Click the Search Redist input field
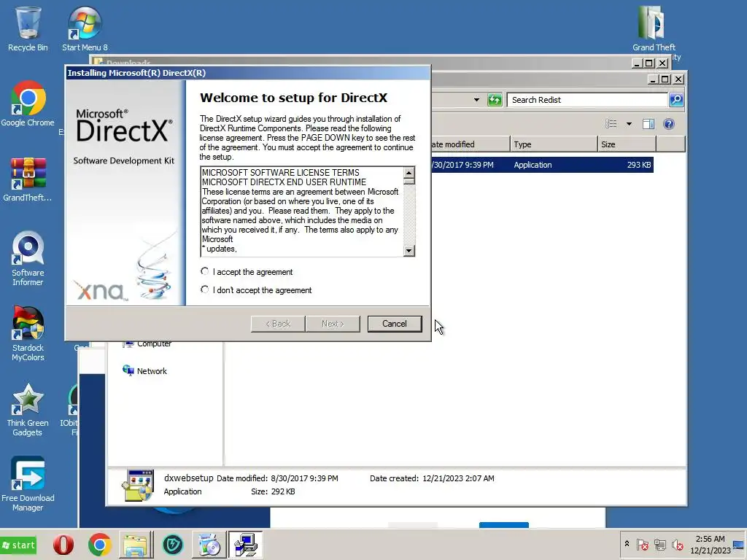 point(587,99)
